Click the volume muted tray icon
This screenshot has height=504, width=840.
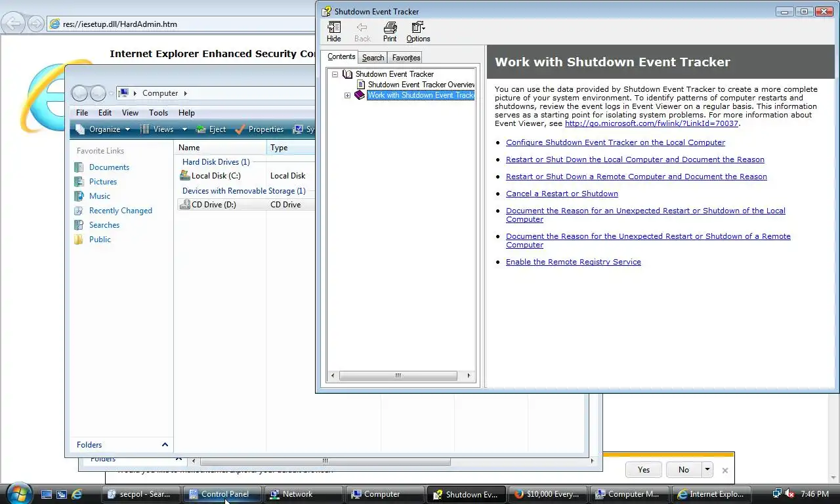[x=789, y=494]
